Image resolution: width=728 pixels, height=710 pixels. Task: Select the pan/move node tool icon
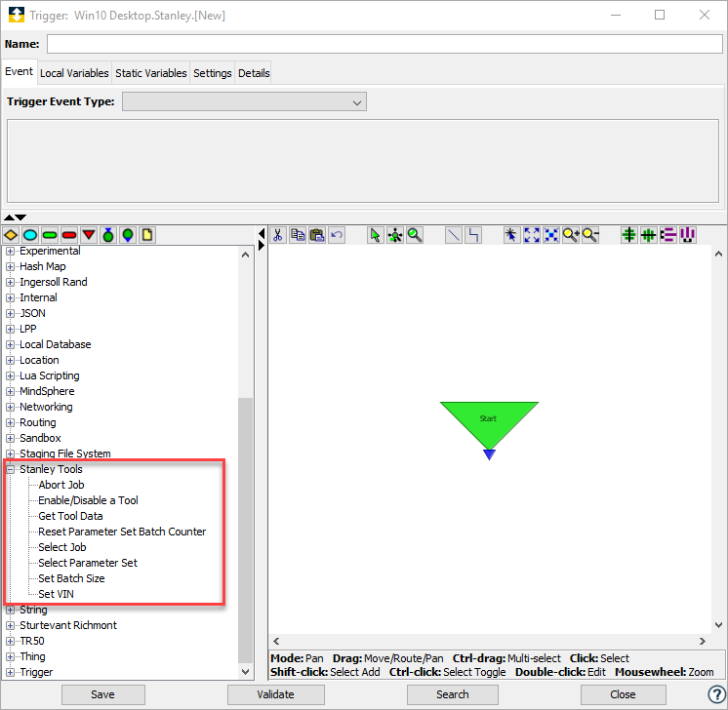point(395,235)
